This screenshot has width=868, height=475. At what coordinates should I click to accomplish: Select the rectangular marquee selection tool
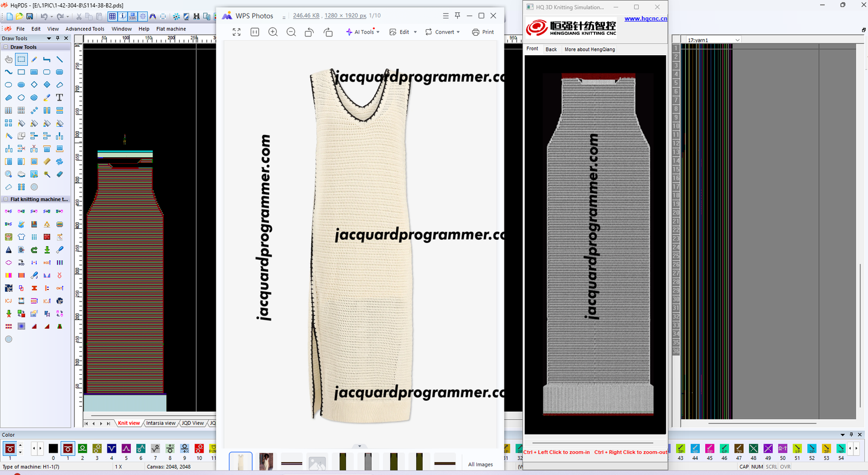point(21,59)
